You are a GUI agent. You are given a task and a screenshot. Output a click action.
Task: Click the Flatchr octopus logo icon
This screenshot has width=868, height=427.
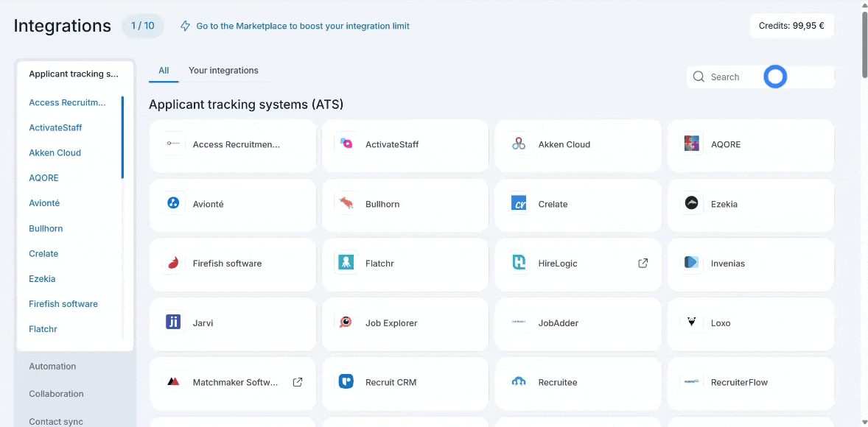click(346, 263)
